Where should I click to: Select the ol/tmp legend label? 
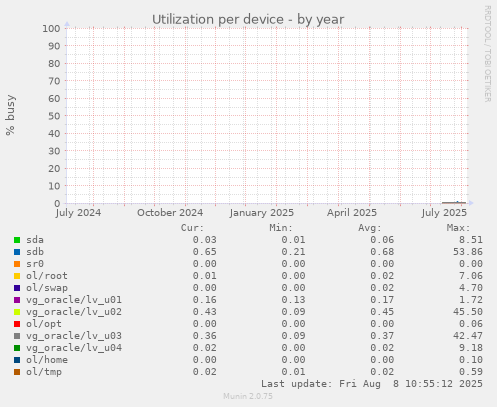(x=44, y=372)
